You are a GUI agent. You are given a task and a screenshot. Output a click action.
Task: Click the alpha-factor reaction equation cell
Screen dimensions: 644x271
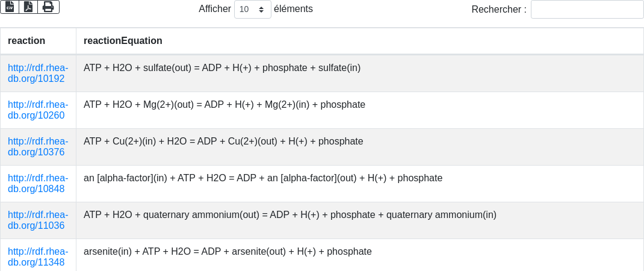pos(263,178)
